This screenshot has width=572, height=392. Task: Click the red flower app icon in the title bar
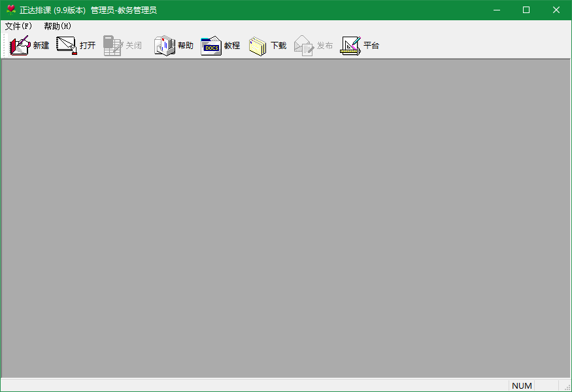(x=11, y=10)
